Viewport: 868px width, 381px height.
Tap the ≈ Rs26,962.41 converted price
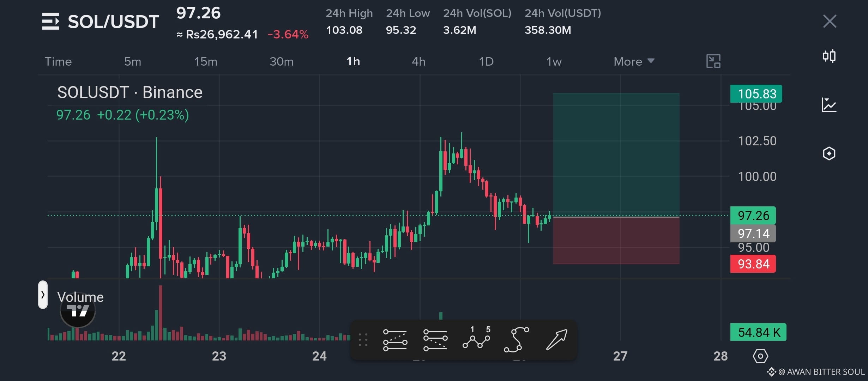coord(217,34)
